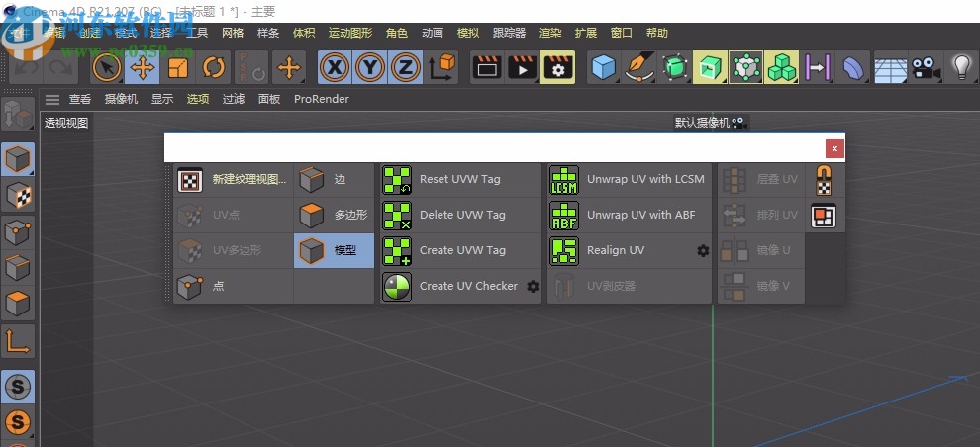
Task: Toggle the X axis lock
Action: (335, 67)
